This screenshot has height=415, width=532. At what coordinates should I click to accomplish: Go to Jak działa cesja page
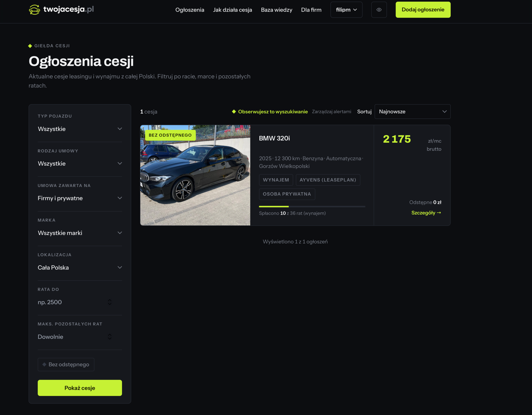click(232, 10)
